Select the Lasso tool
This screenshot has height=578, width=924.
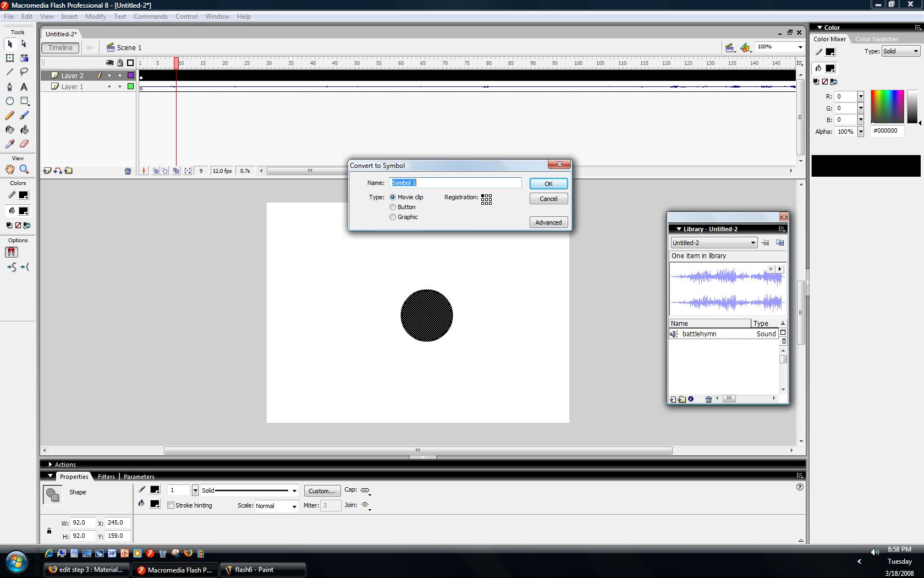[24, 72]
